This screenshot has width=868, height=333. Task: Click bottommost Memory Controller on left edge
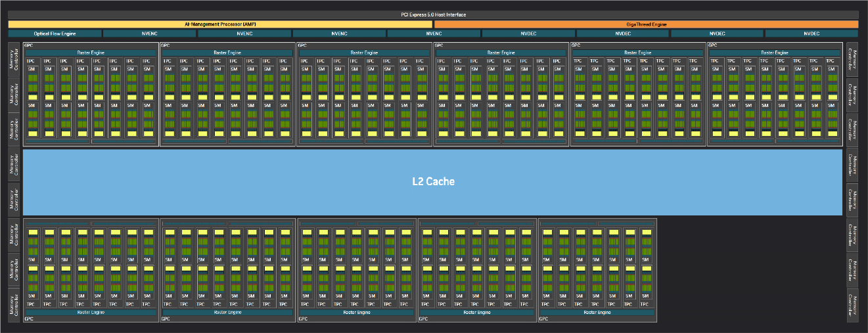pyautogui.click(x=14, y=305)
